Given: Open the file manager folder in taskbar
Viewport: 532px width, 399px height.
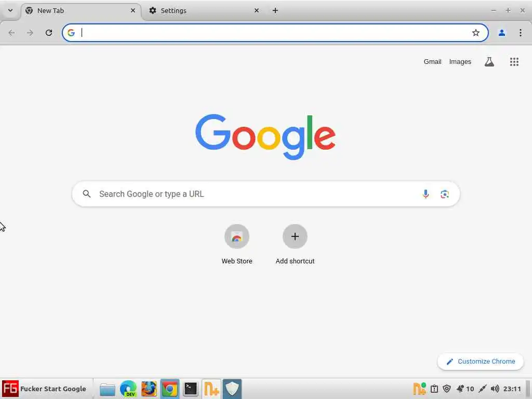Looking at the screenshot, I should 107,389.
